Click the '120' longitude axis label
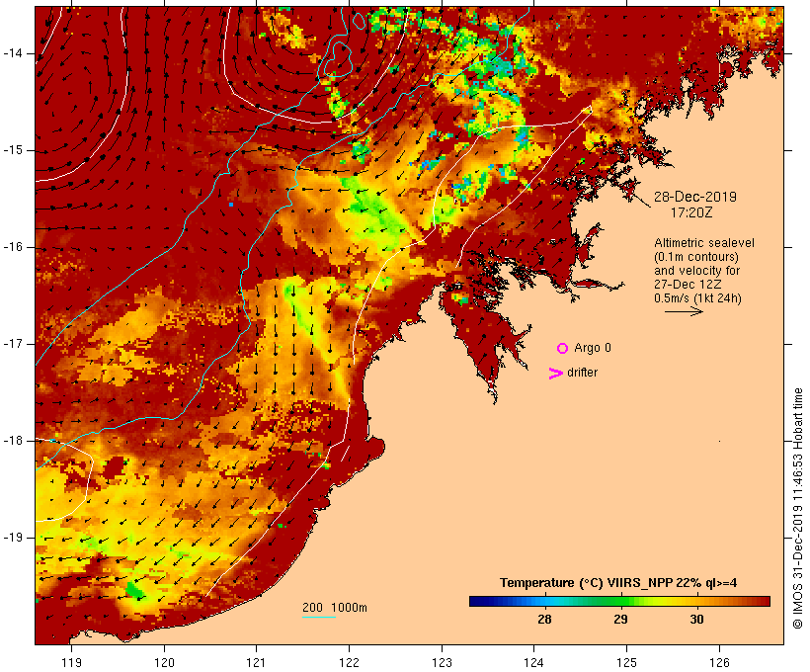The height and width of the screenshot is (672, 810). tap(164, 662)
